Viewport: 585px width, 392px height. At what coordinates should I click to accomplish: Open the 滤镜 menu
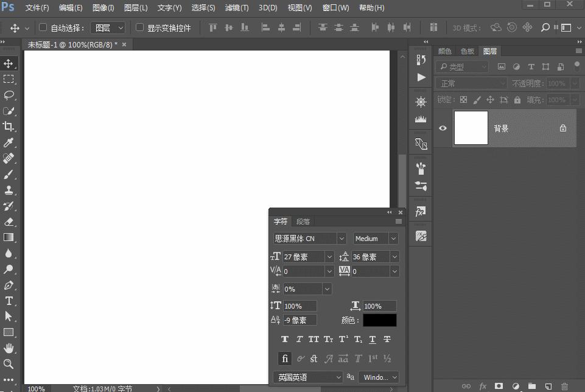[x=237, y=8]
